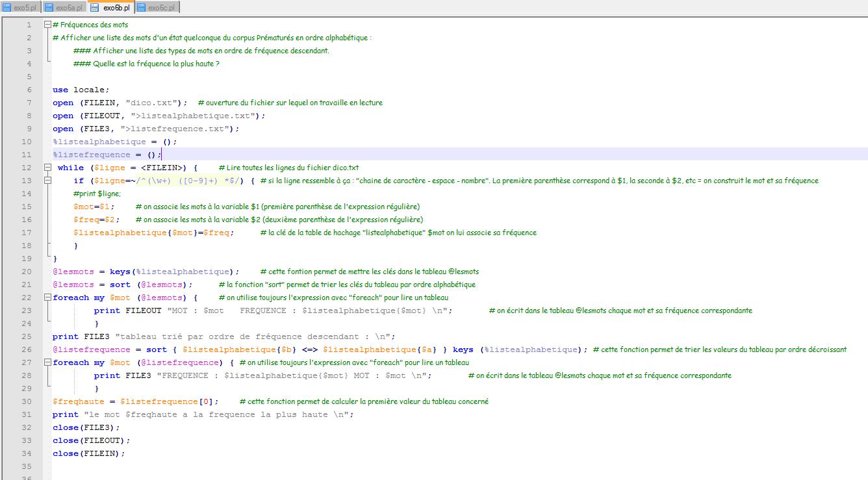The width and height of the screenshot is (868, 480).
Task: Collapse the comment block at line 1
Action: pos(47,25)
